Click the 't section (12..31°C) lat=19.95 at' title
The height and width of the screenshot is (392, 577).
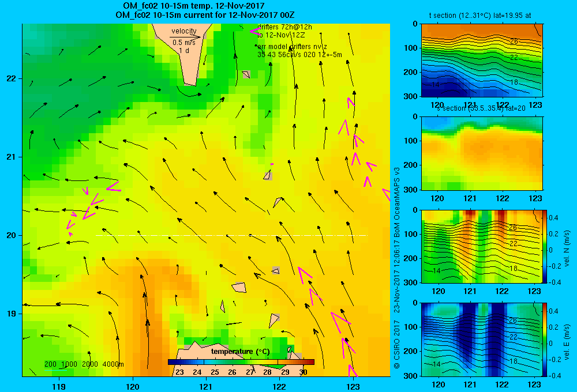tap(480, 16)
